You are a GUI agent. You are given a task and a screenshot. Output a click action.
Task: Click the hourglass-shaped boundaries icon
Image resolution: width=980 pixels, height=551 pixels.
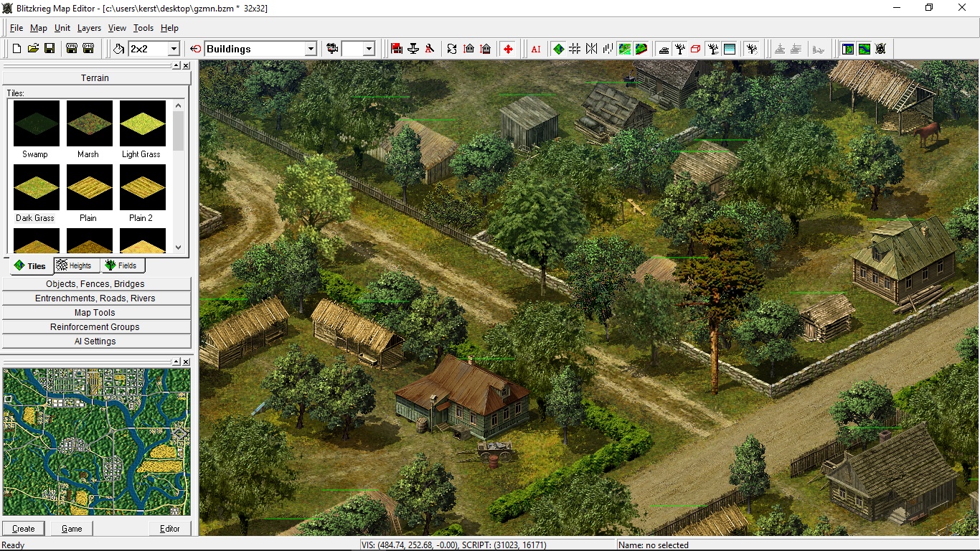(x=591, y=49)
